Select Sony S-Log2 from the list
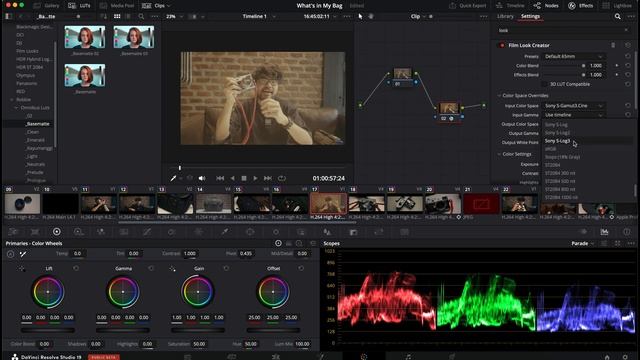The width and height of the screenshot is (640, 360). (557, 133)
